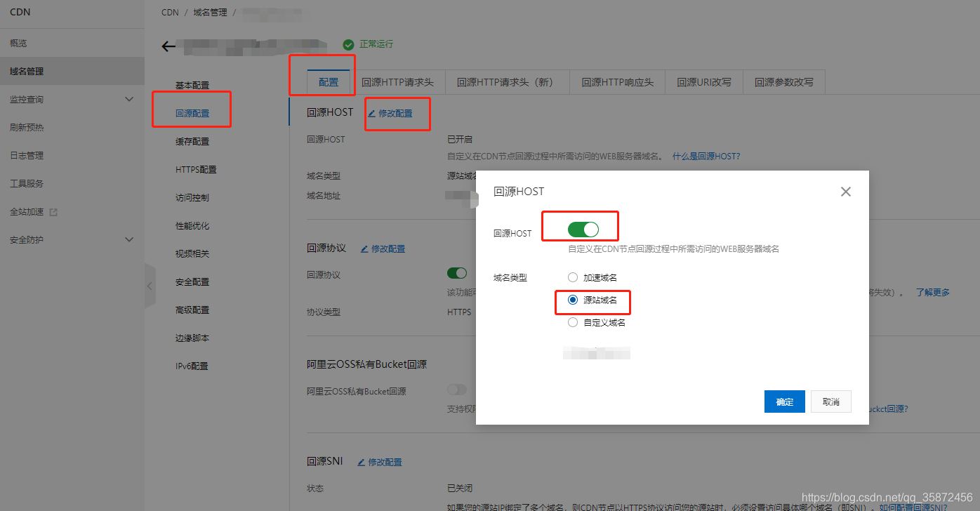Click 域名管理 in the breadcrumb
The width and height of the screenshot is (980, 511).
pos(210,12)
